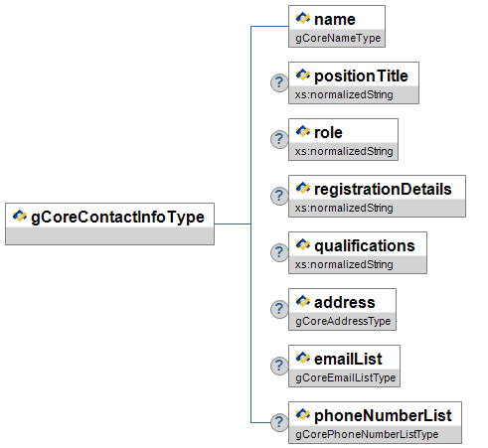Click the gCoreContactInfoType root icon
This screenshot has height=448, width=488.
(20, 216)
